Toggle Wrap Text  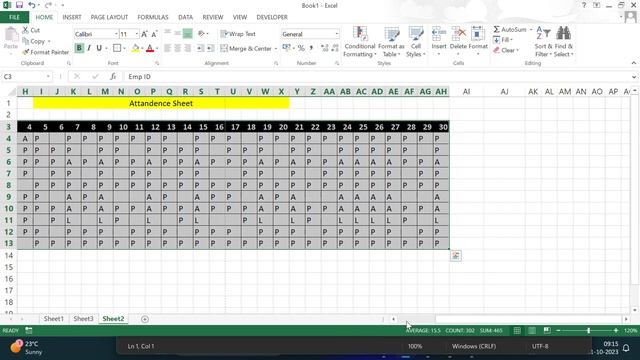(238, 34)
